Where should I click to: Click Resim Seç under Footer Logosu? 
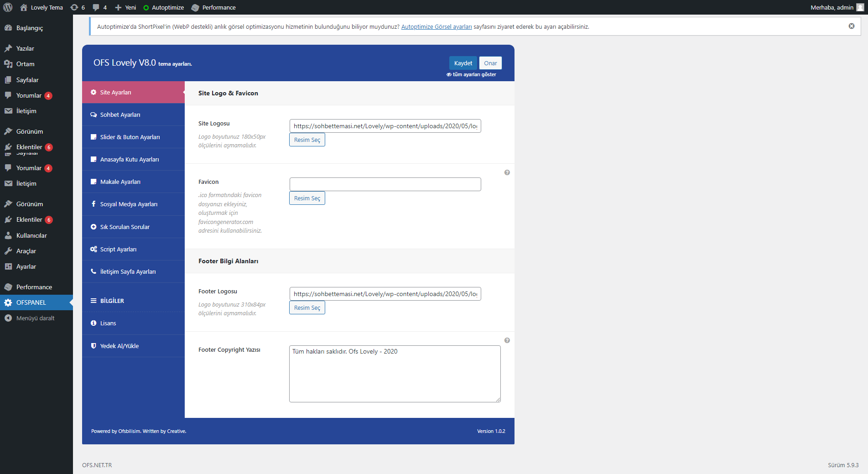(x=307, y=307)
